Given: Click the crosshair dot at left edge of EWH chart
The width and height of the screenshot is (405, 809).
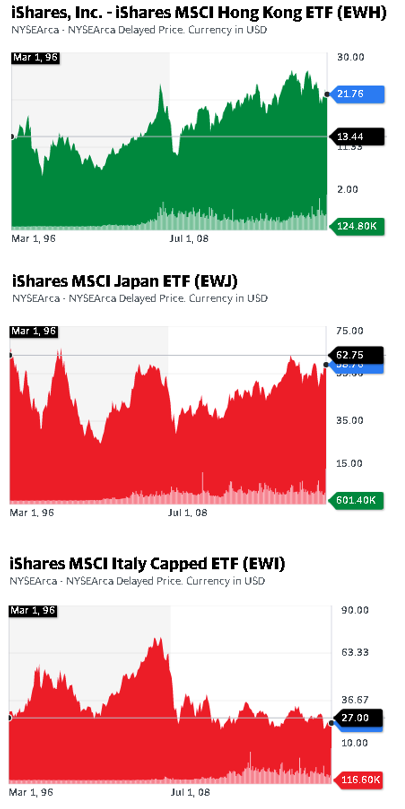Looking at the screenshot, I should [11, 137].
